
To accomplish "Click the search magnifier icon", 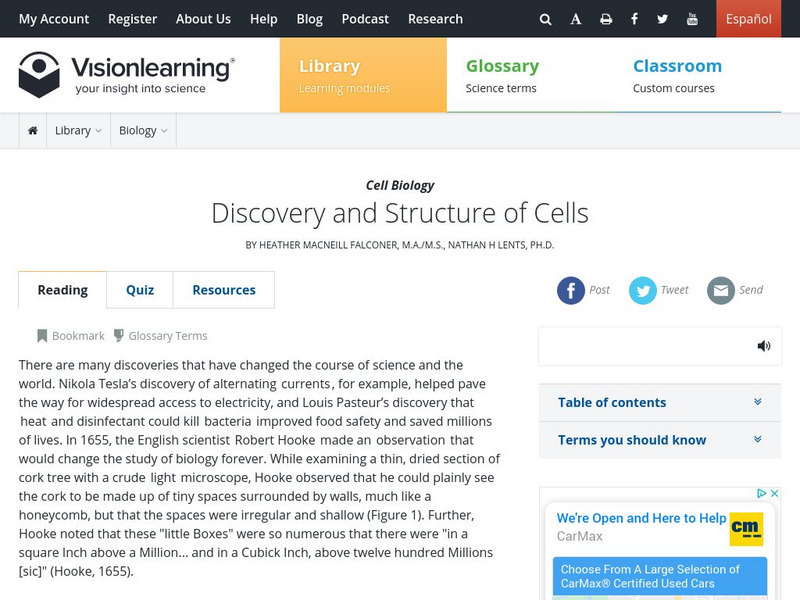I will 545,19.
